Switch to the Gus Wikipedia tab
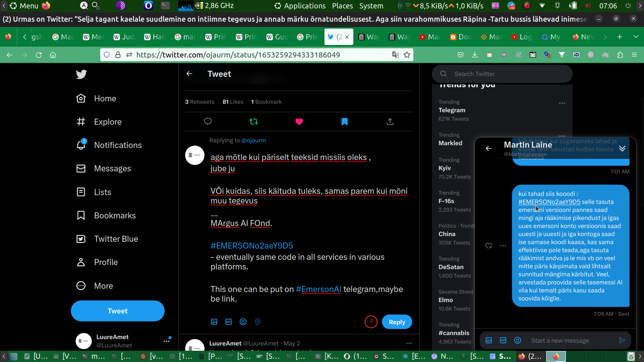This screenshot has height=362, width=644. [x=277, y=37]
